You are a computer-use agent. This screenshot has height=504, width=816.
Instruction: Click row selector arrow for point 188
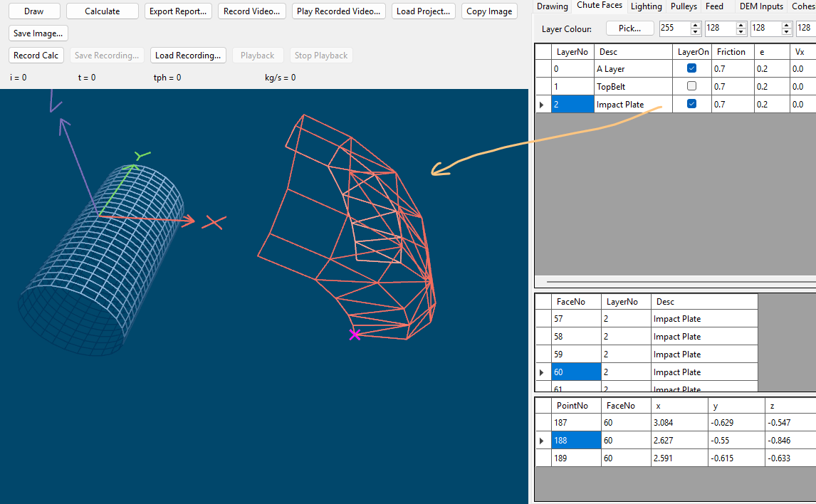point(543,440)
